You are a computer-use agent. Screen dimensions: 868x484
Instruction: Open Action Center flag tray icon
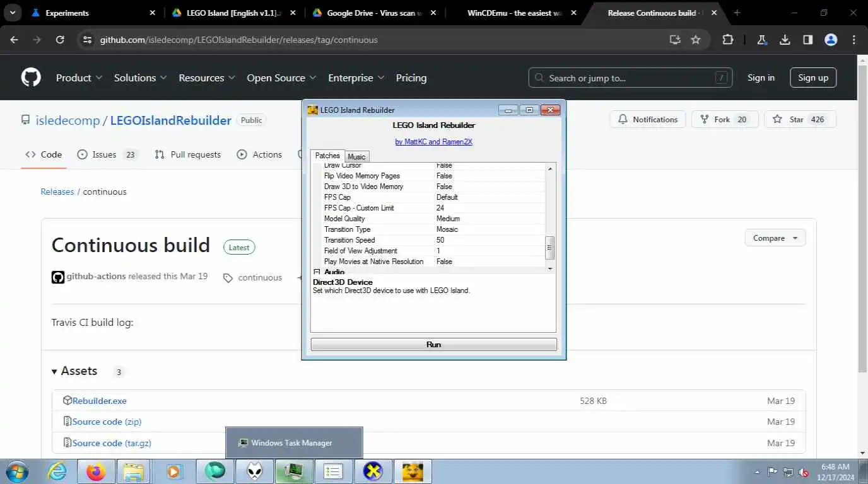tap(773, 471)
